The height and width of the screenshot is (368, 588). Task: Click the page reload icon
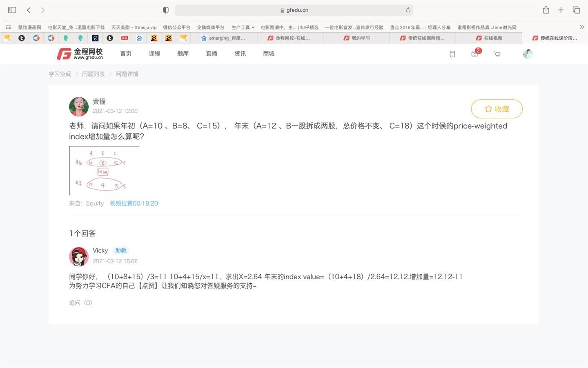tap(408, 10)
